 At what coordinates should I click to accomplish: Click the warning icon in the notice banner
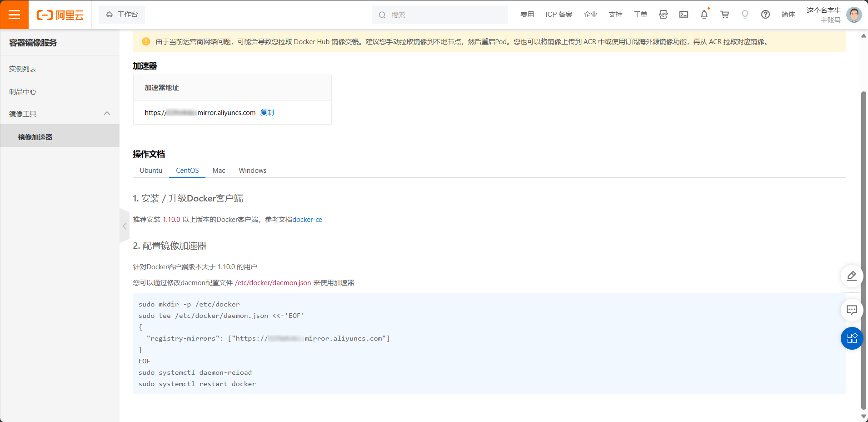tap(146, 41)
